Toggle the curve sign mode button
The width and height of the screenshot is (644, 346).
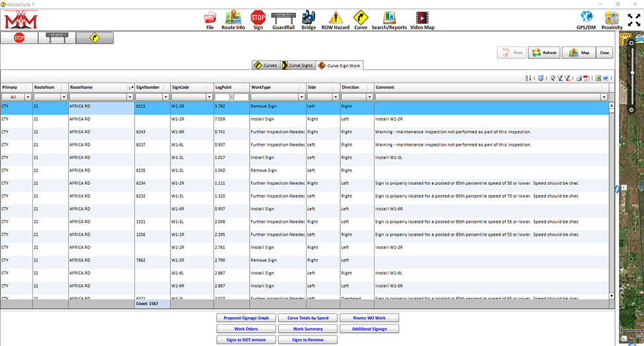(x=94, y=38)
